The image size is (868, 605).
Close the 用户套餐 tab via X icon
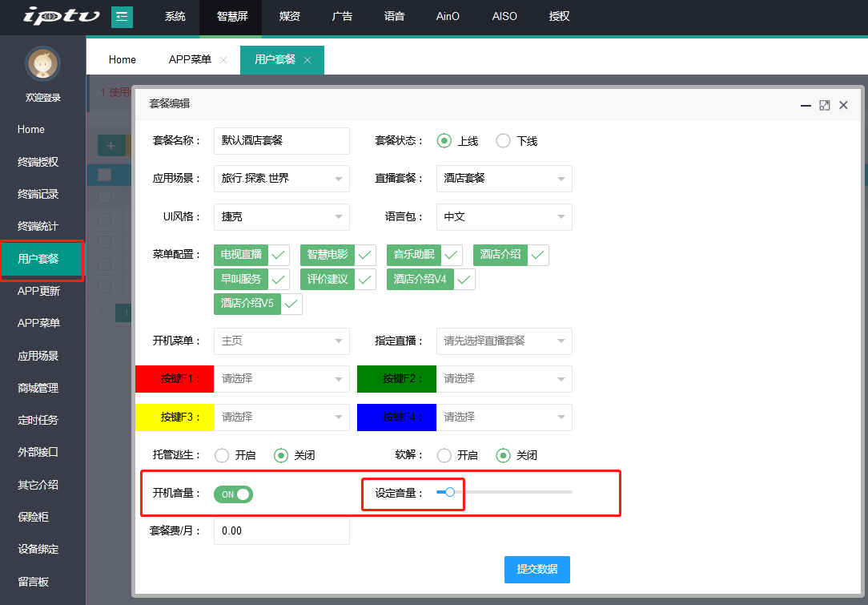click(x=307, y=60)
